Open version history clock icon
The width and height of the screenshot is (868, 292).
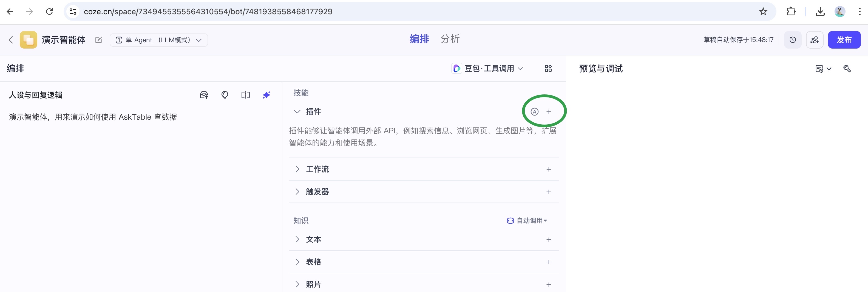coord(793,40)
